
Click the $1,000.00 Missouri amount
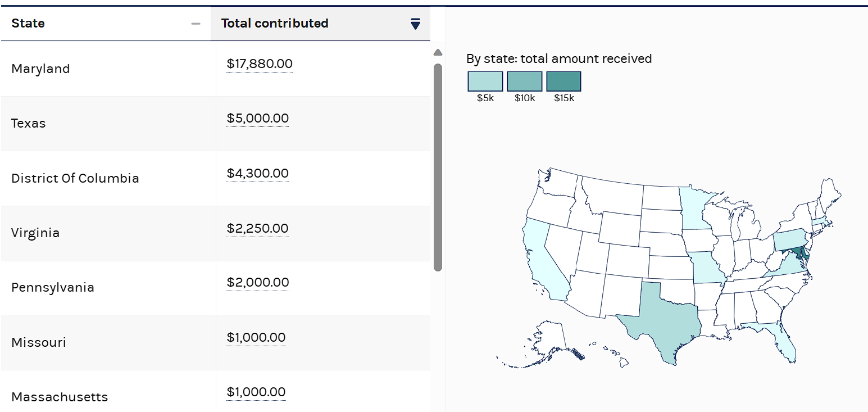(256, 338)
